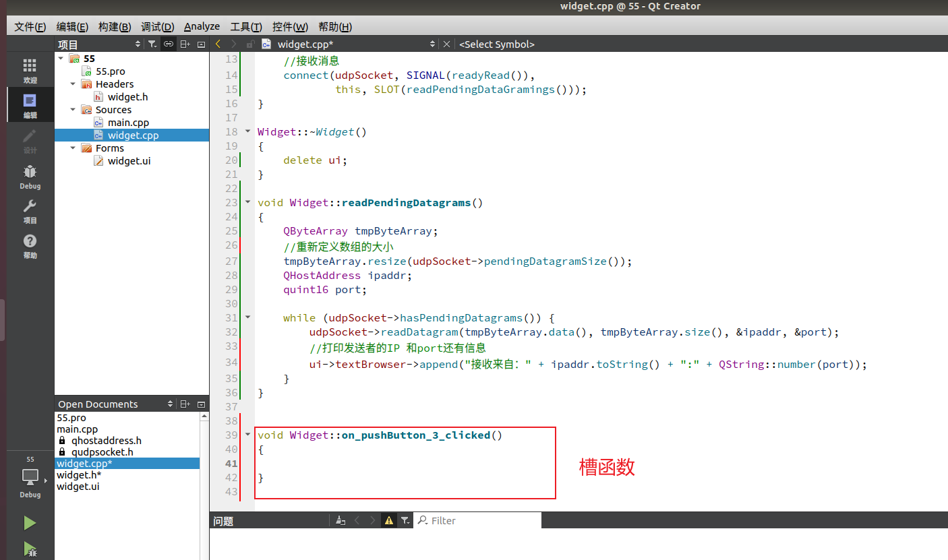Open the widget.cpp file selector dropdown
This screenshot has width=948, height=560.
click(x=433, y=44)
